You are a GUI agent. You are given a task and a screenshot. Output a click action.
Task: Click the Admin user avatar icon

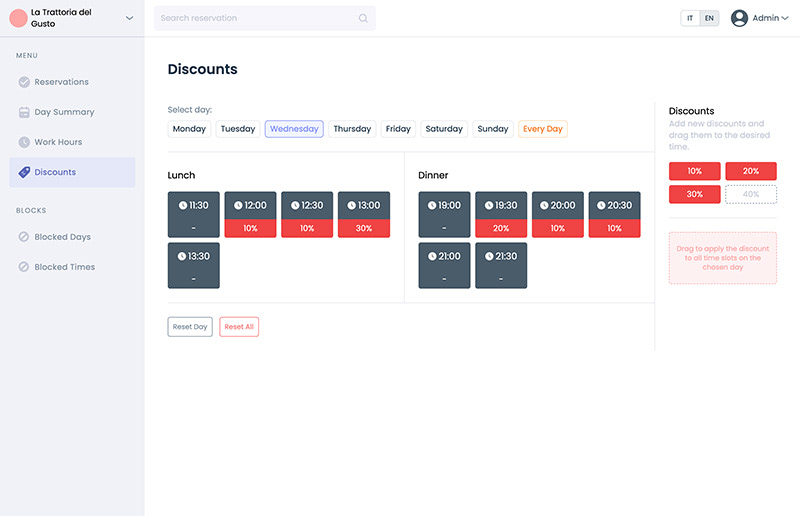(739, 18)
